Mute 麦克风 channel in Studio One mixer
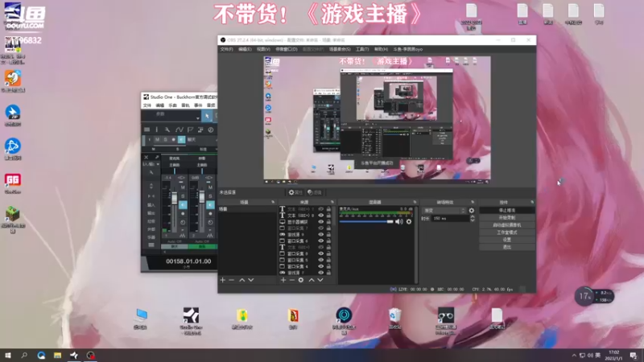 (183, 187)
